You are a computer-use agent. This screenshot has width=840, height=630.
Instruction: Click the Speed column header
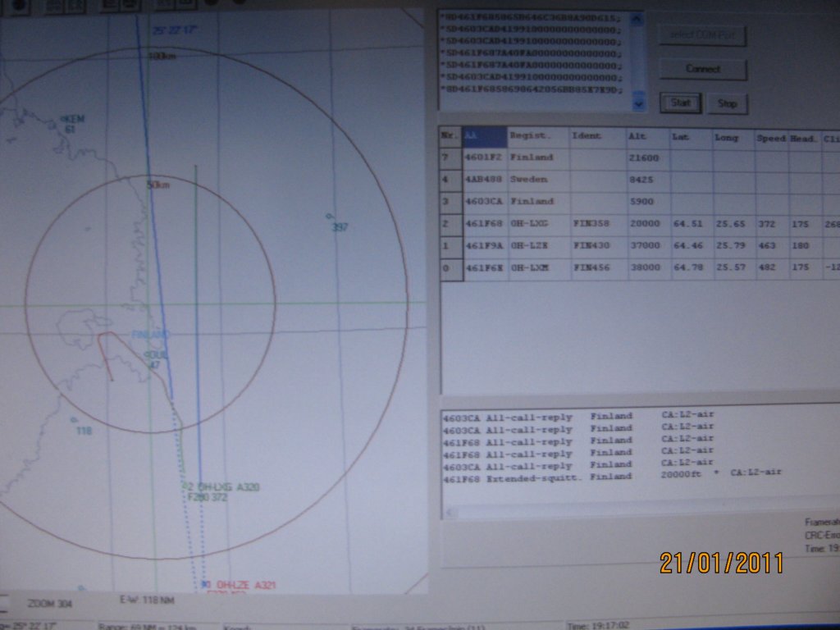pyautogui.click(x=771, y=139)
